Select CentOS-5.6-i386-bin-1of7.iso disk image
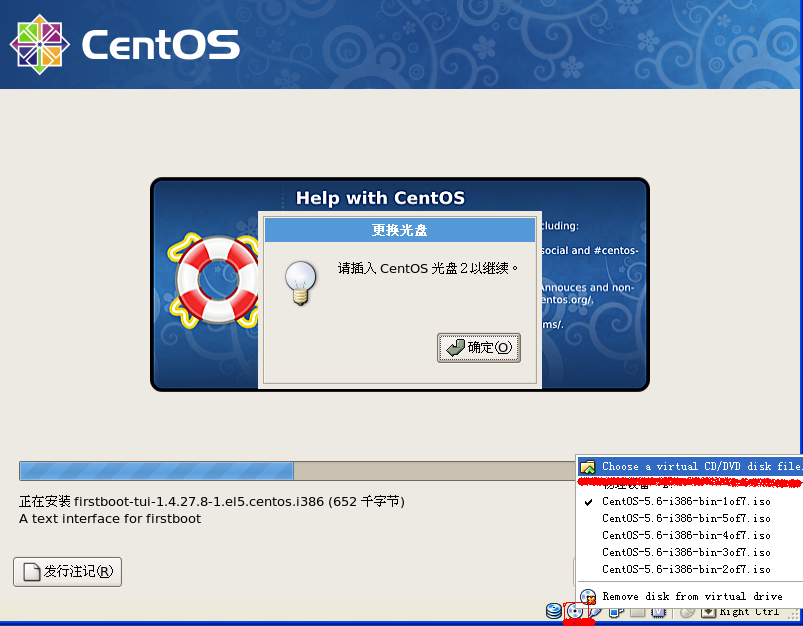 pos(690,502)
